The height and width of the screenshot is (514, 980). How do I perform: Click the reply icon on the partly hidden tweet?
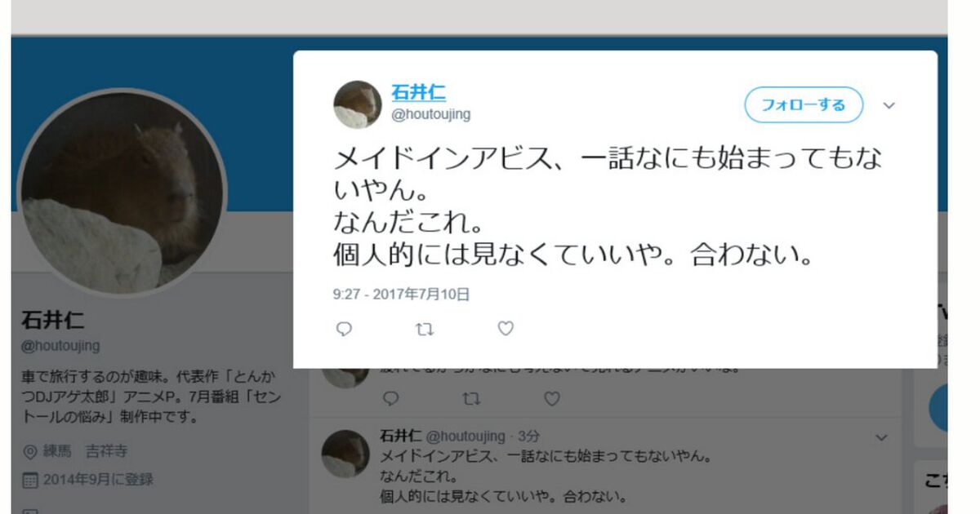coord(390,399)
